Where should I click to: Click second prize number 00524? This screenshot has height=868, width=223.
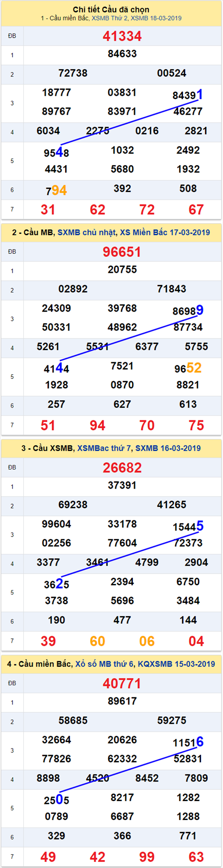coord(172,73)
